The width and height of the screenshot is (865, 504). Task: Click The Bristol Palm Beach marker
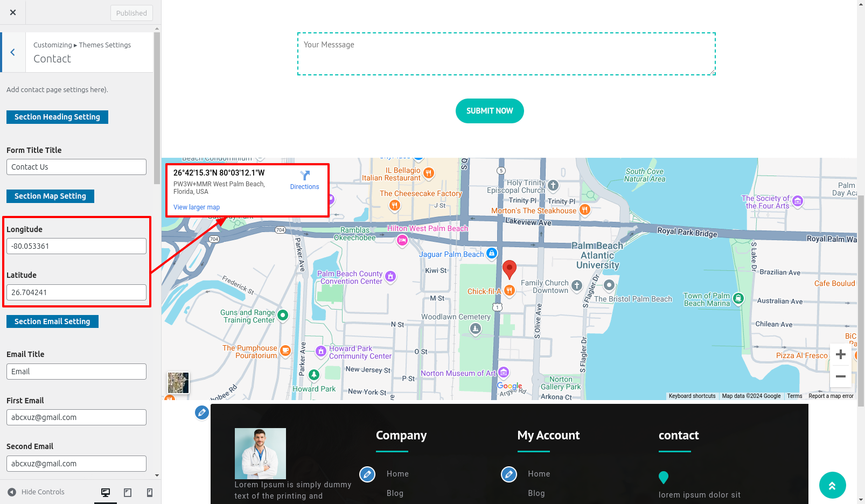click(609, 285)
